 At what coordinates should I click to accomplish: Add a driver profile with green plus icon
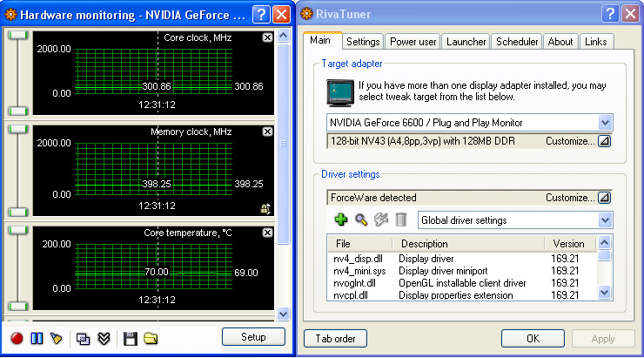pyautogui.click(x=341, y=220)
